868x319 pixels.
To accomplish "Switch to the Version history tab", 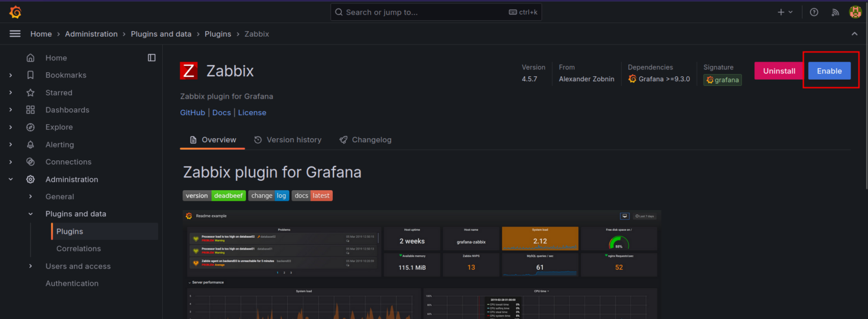I will pyautogui.click(x=288, y=139).
